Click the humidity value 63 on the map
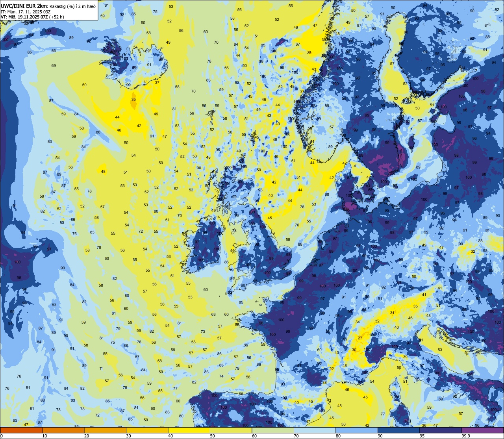 213,314
